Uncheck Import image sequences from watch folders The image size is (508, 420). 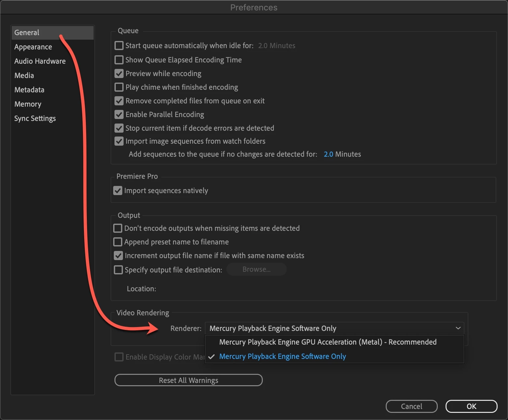click(x=119, y=141)
